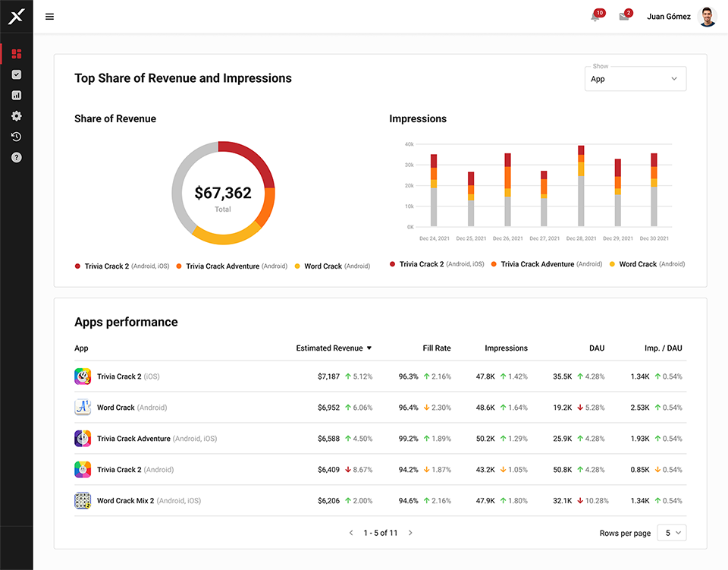
Task: Click the 2.53K Imp. / DAU value
Action: [640, 408]
